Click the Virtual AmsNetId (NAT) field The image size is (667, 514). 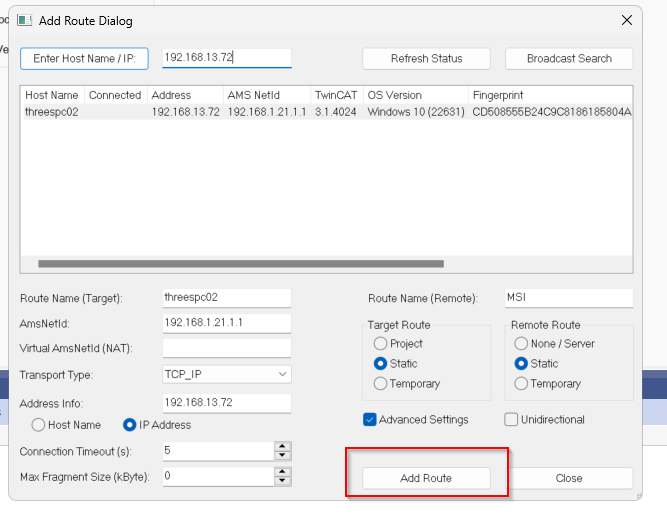(227, 348)
